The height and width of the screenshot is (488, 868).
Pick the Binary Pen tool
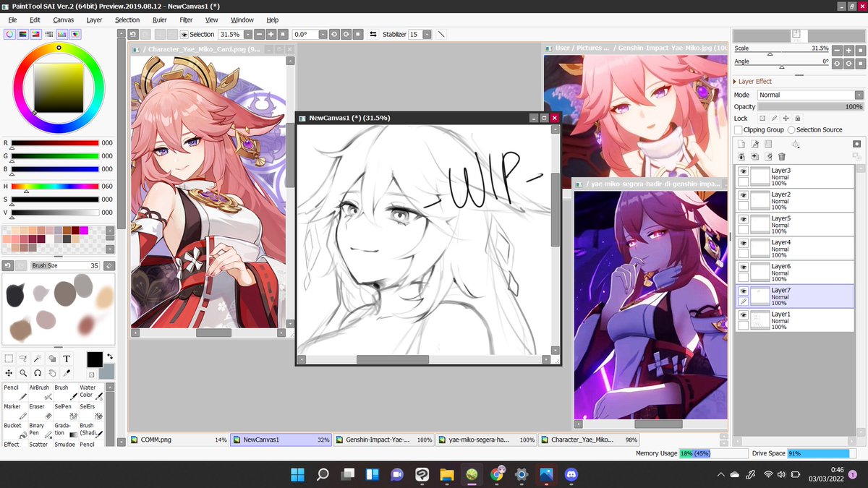pyautogui.click(x=41, y=430)
